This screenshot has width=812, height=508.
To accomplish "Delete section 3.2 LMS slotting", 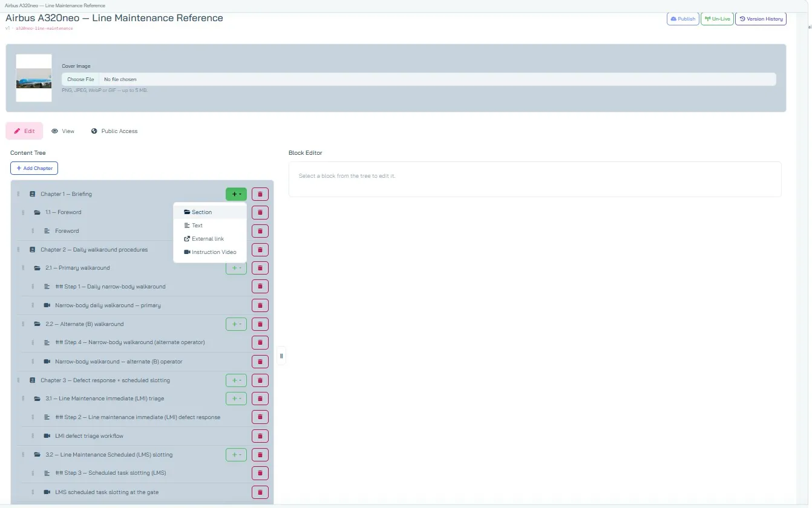I will (x=260, y=455).
